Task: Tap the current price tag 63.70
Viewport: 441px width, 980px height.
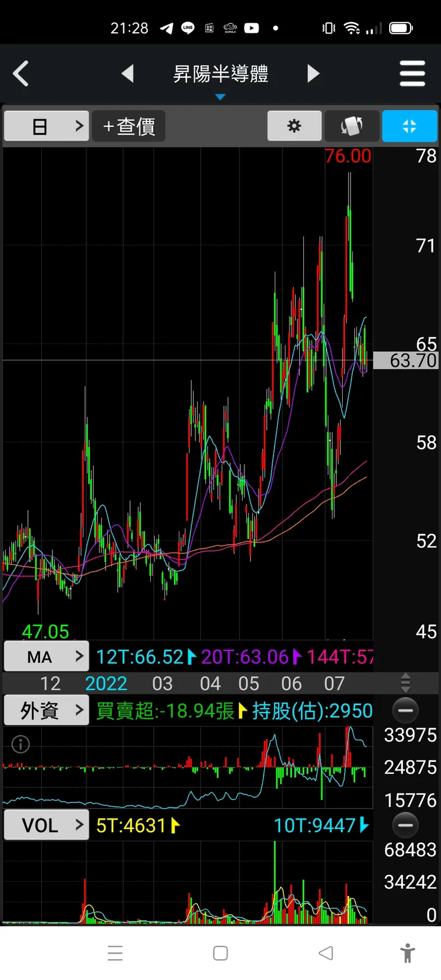Action: [406, 360]
